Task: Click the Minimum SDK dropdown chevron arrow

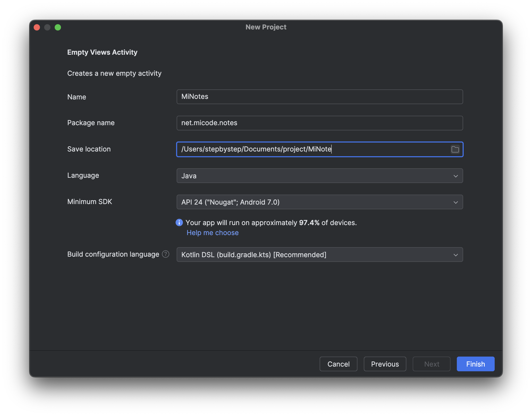Action: pos(456,202)
